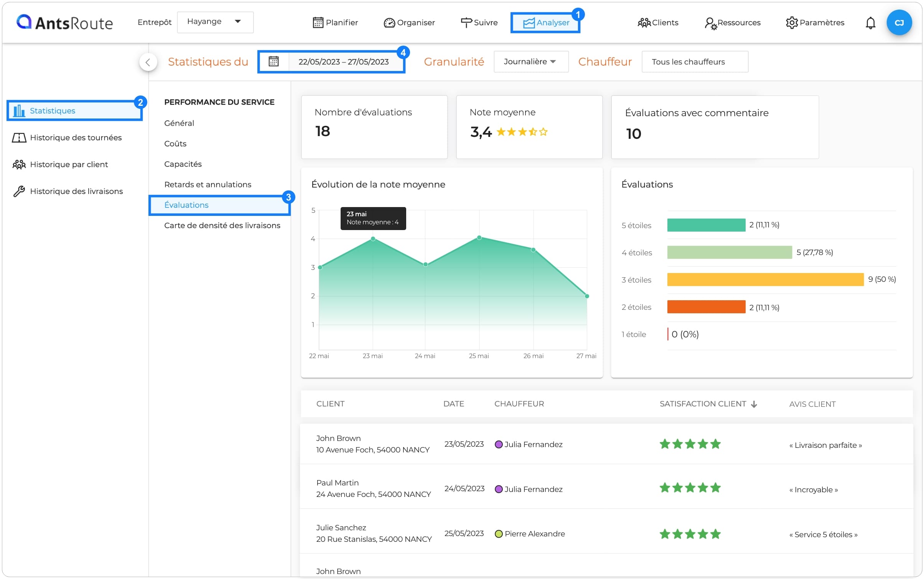Open the Capacités statistics page
The height and width of the screenshot is (579, 924).
(x=183, y=164)
